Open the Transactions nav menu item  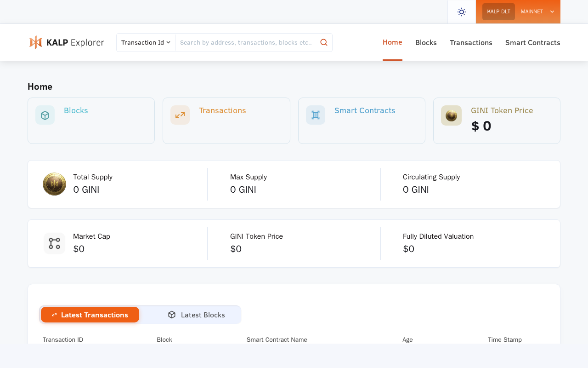[x=471, y=42]
